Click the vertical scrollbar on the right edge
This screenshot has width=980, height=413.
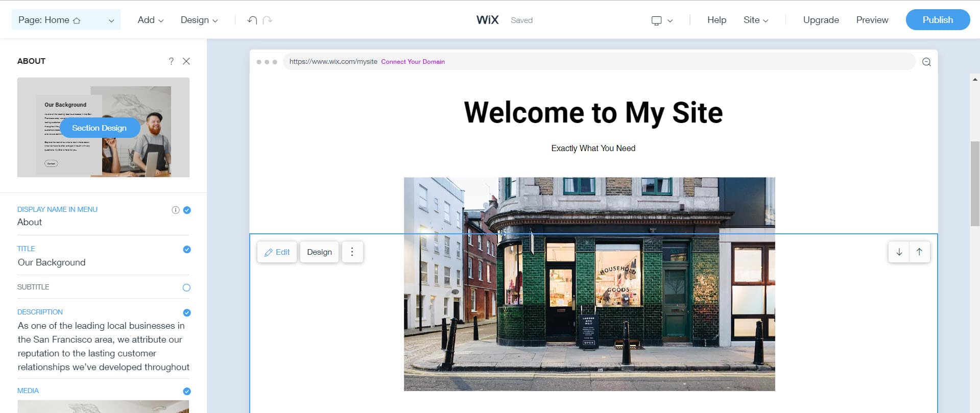point(974,184)
